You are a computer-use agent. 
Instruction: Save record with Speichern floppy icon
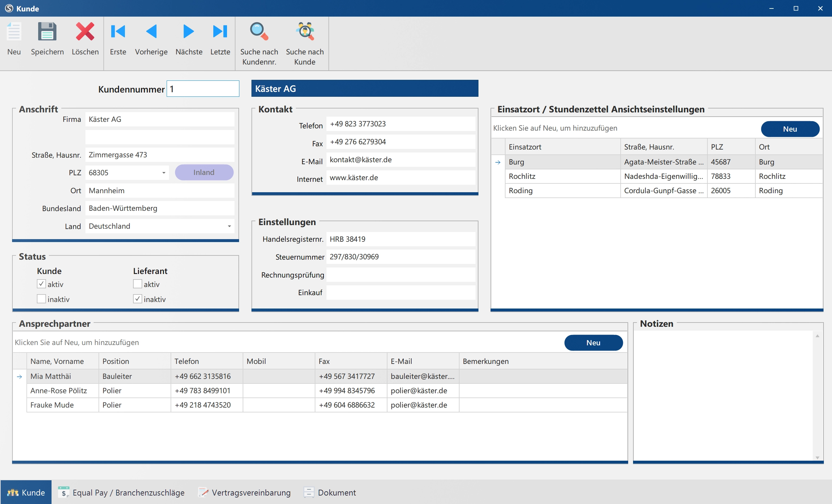47,32
